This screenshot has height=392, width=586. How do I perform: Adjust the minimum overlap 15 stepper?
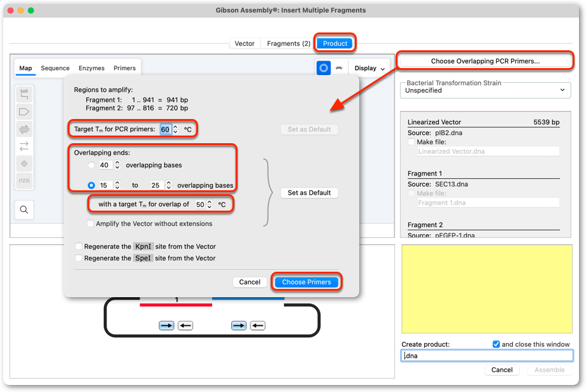click(117, 185)
